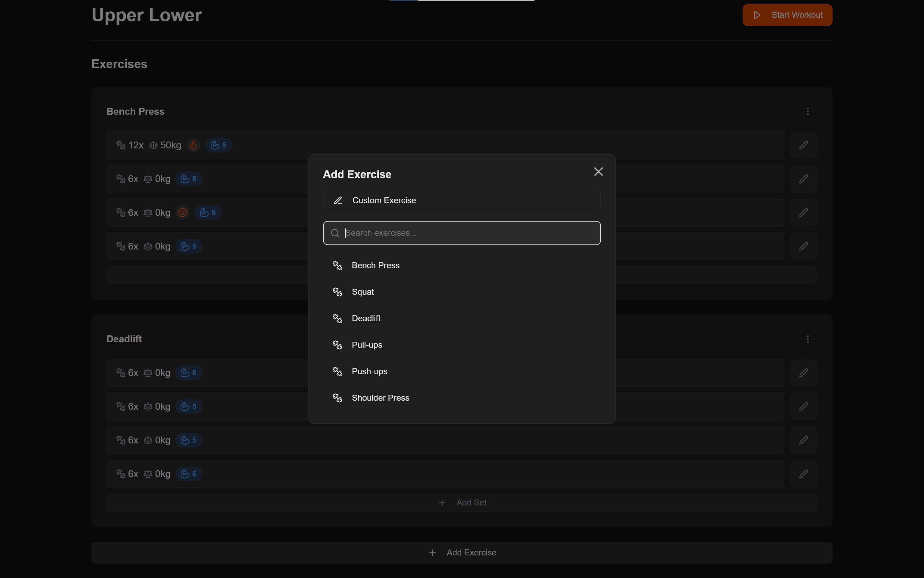Select Bench Press from the exercise list
The image size is (924, 578).
click(x=462, y=265)
